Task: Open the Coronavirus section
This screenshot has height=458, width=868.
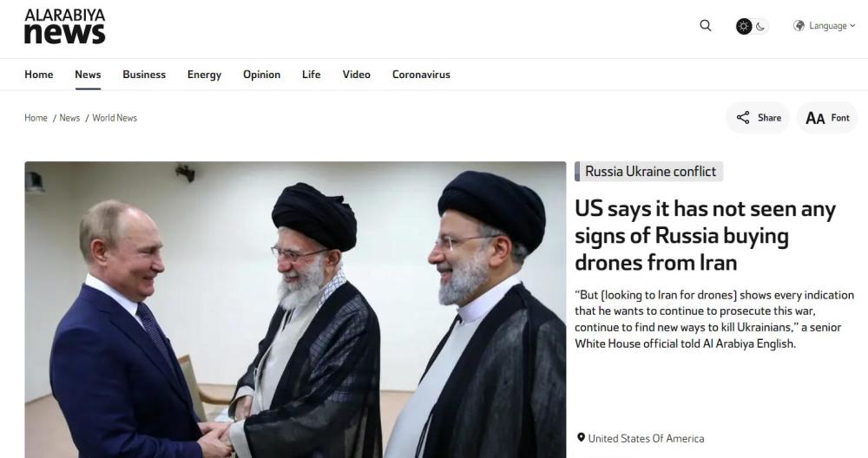Action: coord(421,74)
